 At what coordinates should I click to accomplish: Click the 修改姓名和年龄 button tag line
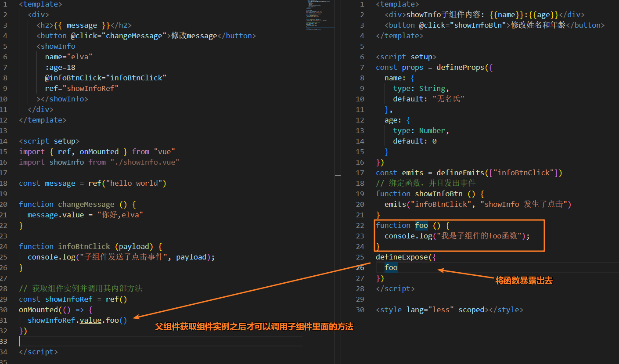pos(495,25)
